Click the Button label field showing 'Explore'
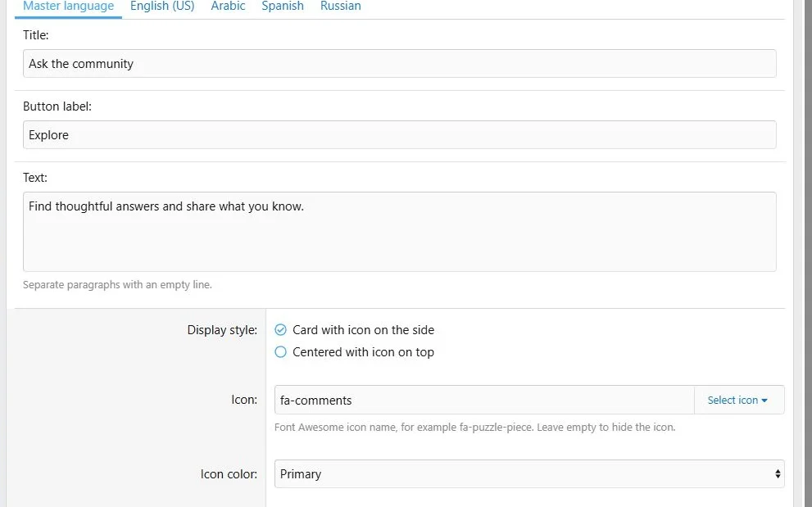 399,135
